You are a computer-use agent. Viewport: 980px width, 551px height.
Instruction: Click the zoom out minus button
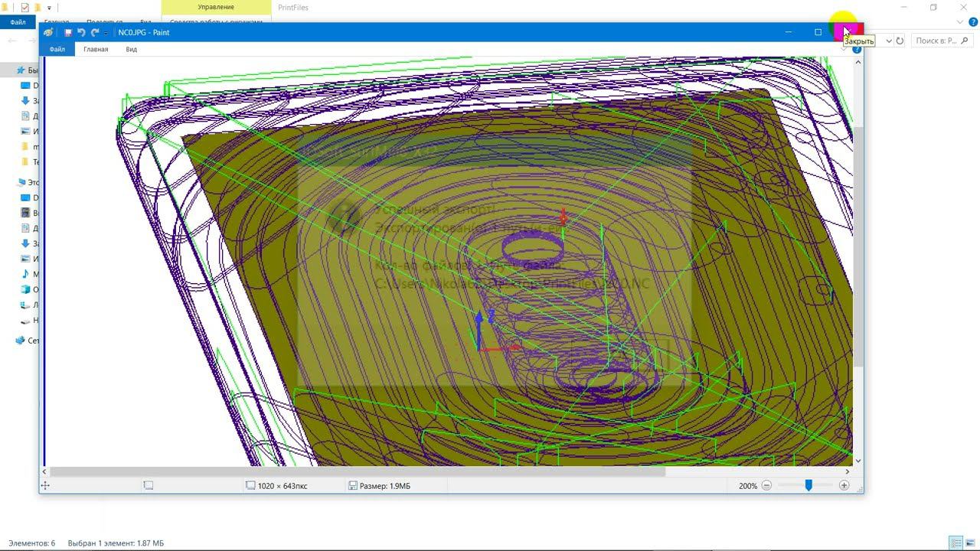coord(766,485)
